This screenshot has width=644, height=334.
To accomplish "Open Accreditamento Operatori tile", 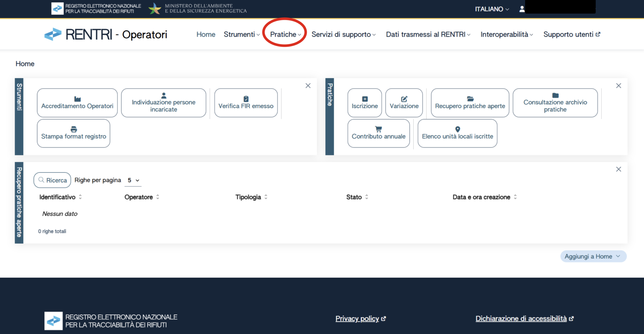I will click(77, 103).
